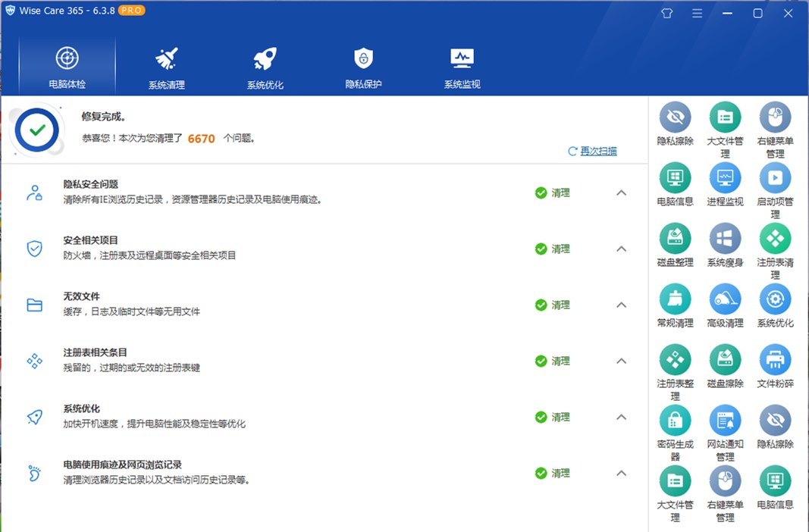Click the 注册表相关条目 title text
This screenshot has width=809, height=532.
pos(95,352)
